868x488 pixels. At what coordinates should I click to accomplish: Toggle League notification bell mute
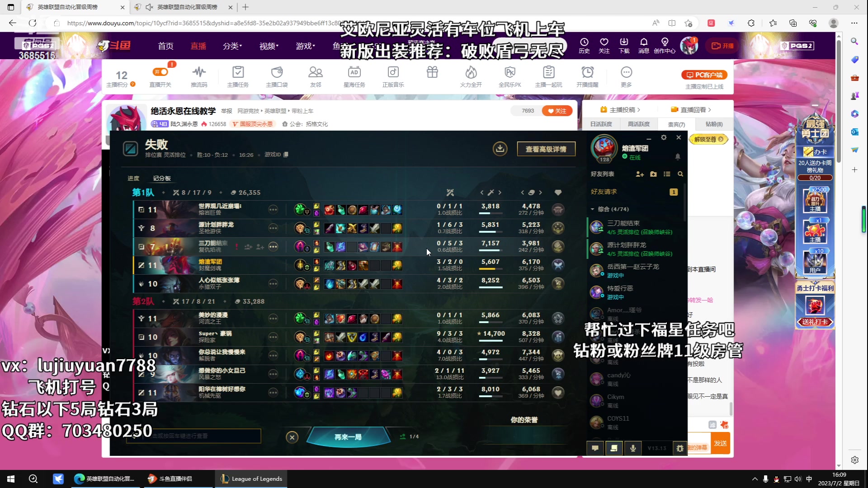coord(678,157)
